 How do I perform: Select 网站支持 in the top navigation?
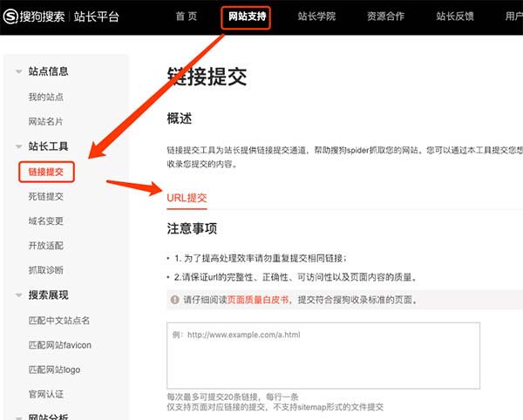247,17
